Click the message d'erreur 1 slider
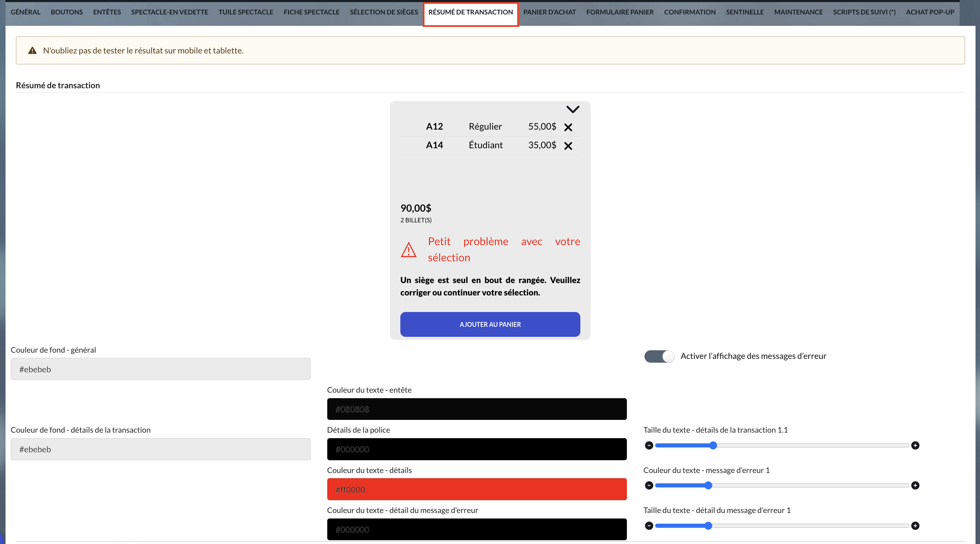Viewport: 980px width, 544px height. point(782,485)
